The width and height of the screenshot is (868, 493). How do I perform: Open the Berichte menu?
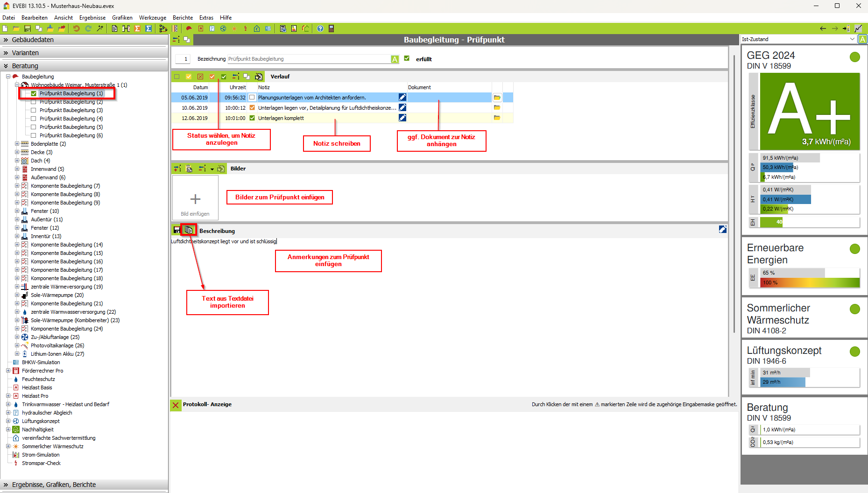183,18
